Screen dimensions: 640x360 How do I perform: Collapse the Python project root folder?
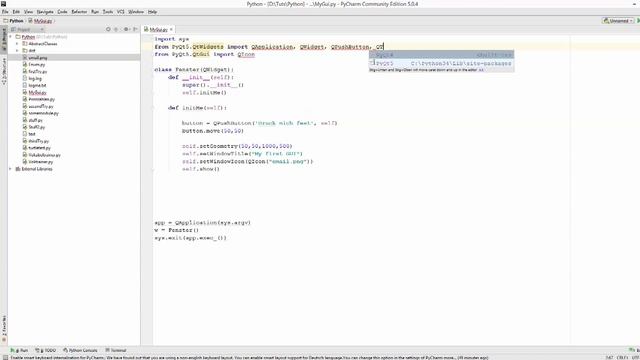[11, 37]
